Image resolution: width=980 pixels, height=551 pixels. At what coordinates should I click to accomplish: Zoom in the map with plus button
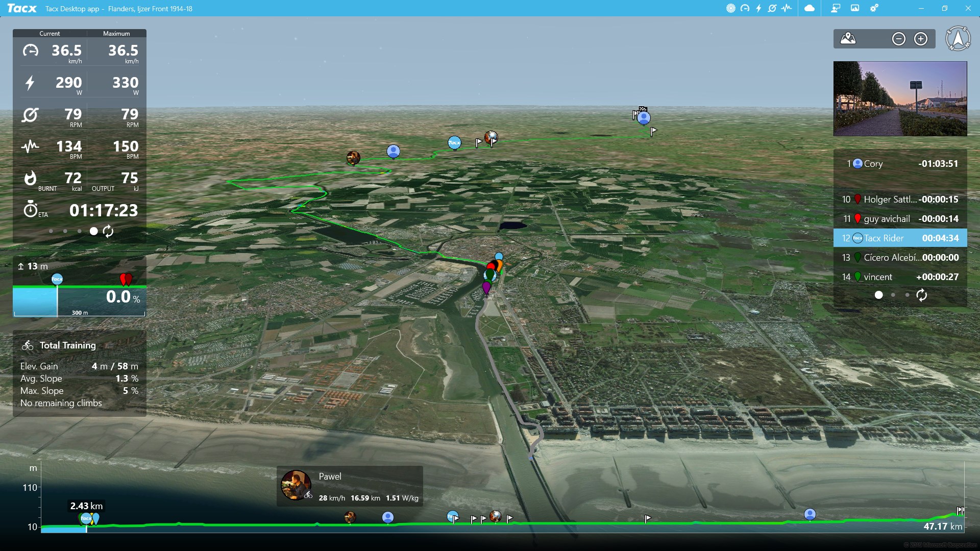click(x=921, y=39)
